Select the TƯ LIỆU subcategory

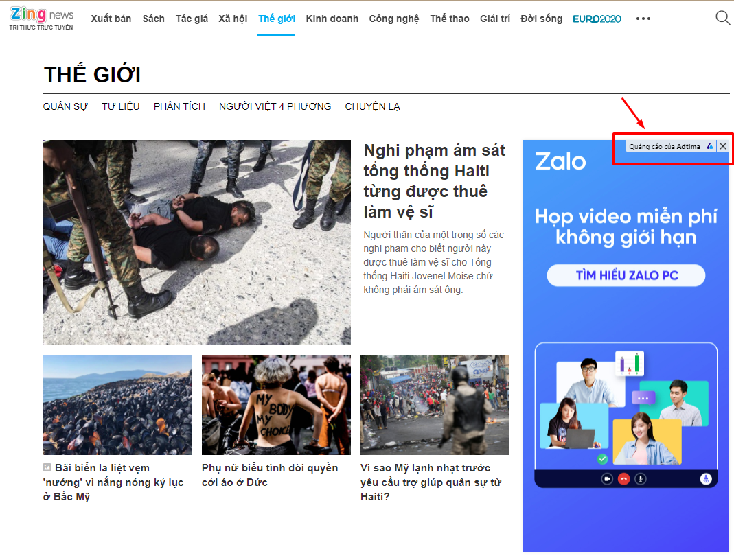pos(121,106)
